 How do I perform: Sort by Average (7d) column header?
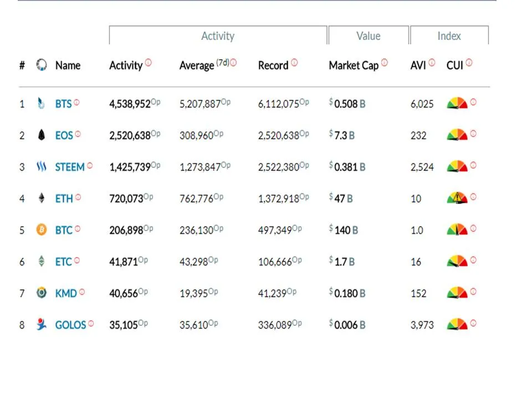(204, 65)
